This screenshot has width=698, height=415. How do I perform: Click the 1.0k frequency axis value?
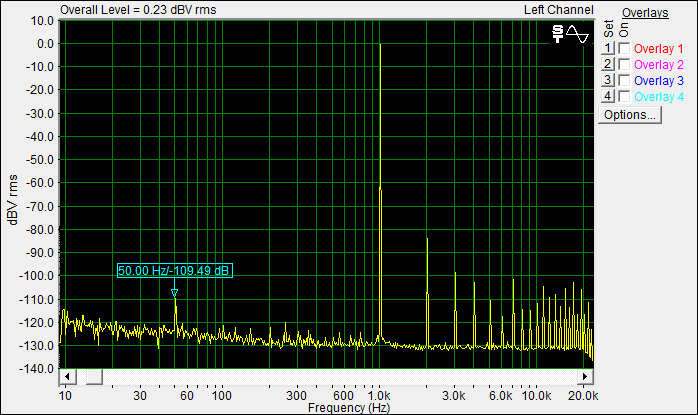pyautogui.click(x=379, y=395)
